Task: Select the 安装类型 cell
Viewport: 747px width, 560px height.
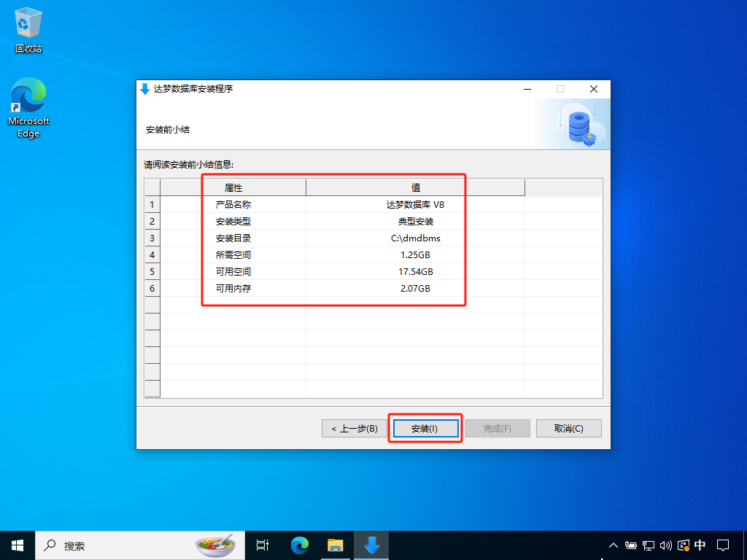Action: coord(233,222)
